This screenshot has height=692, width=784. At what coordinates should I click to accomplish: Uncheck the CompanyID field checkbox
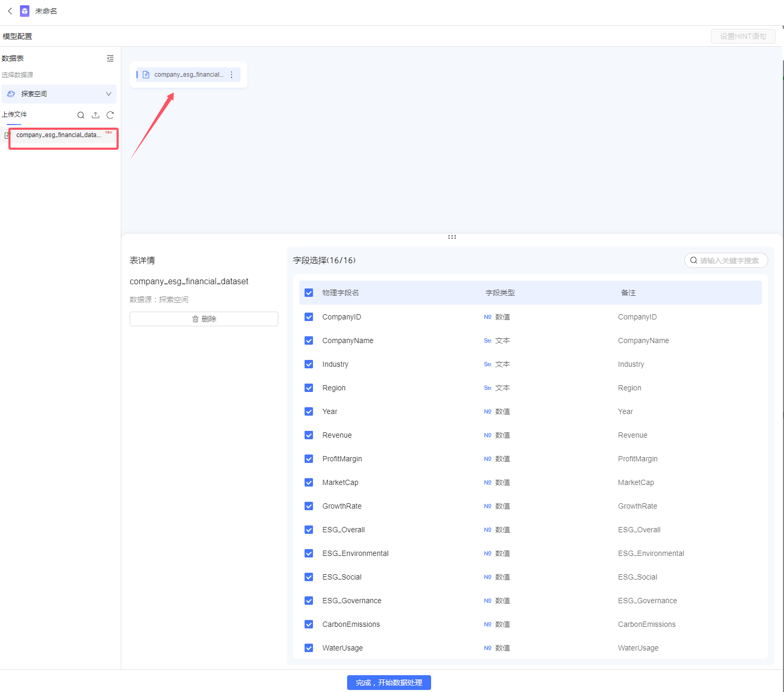tap(309, 317)
